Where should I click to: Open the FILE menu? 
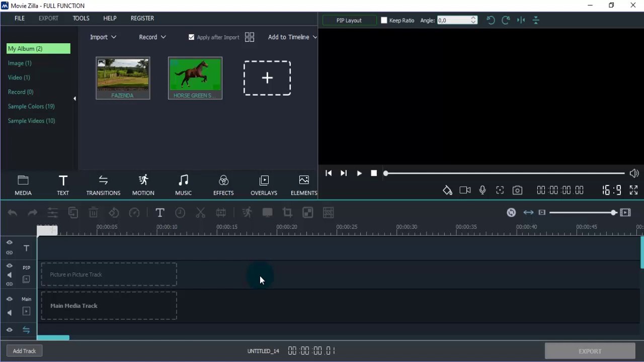click(20, 18)
